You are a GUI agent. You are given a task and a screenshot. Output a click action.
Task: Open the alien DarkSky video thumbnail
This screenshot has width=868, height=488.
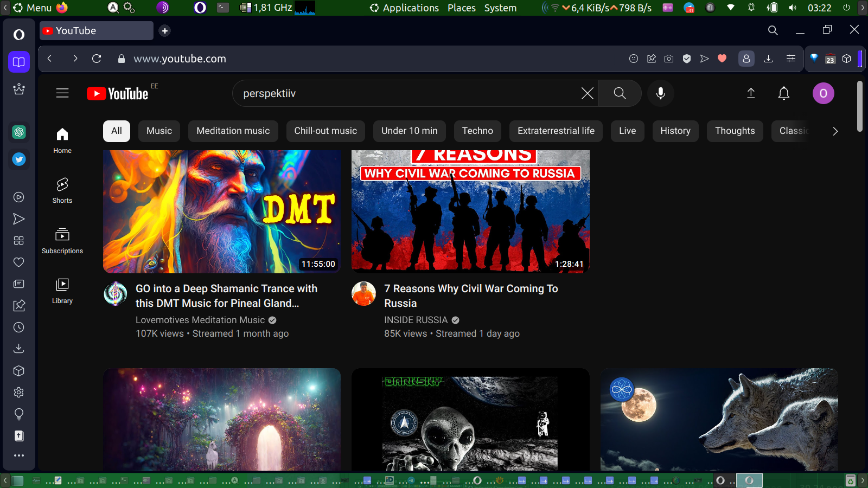(x=470, y=420)
